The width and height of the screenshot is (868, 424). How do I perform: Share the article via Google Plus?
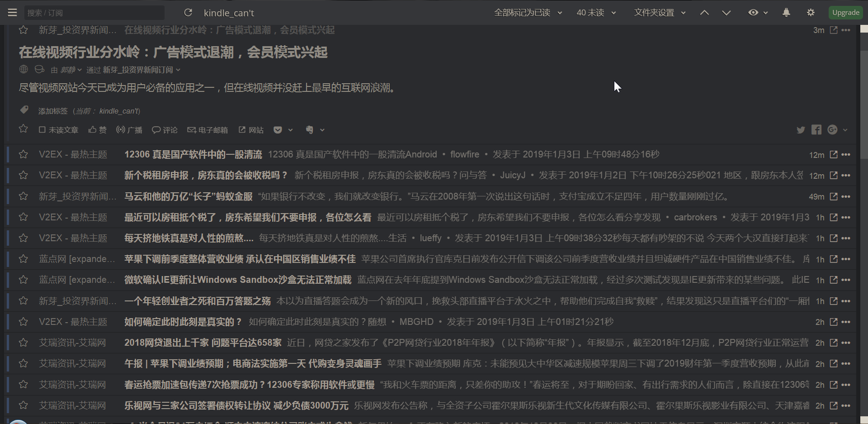(833, 130)
